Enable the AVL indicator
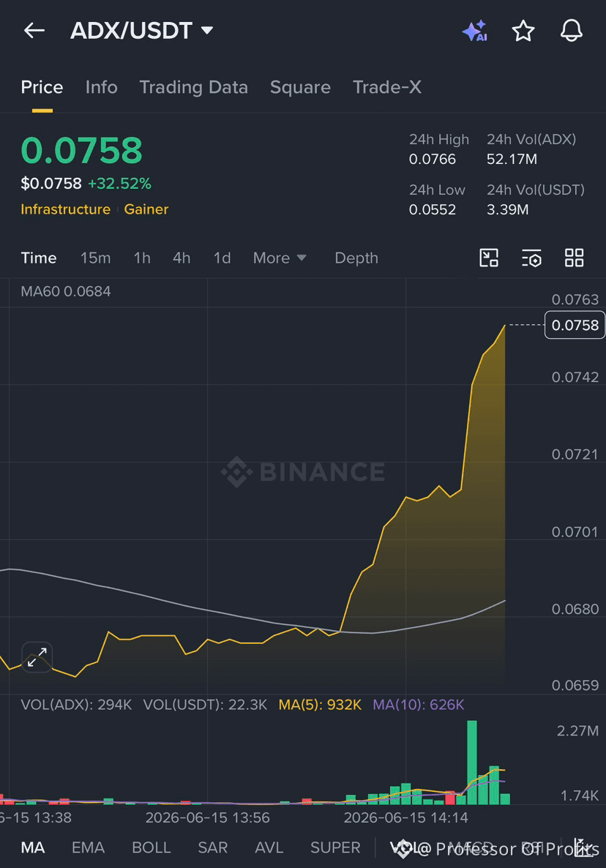The width and height of the screenshot is (606, 868). click(269, 848)
